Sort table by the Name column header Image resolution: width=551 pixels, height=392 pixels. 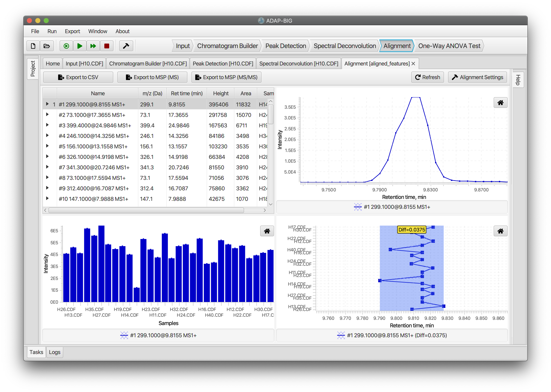click(x=98, y=93)
